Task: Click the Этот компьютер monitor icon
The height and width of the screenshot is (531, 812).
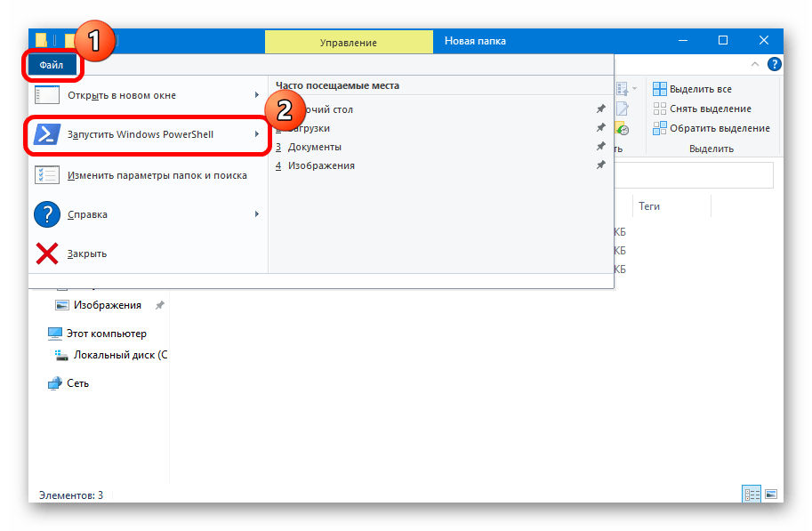Action: pyautogui.click(x=55, y=334)
